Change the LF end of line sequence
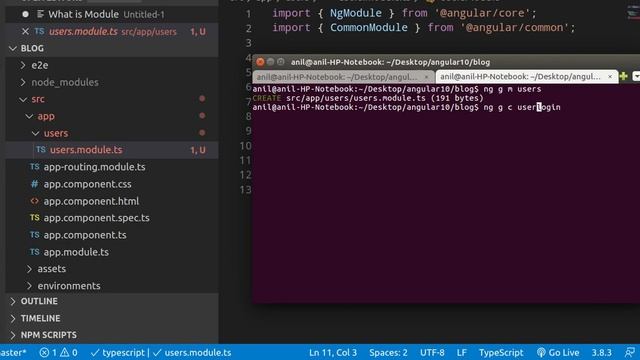The width and height of the screenshot is (640, 360). 462,353
